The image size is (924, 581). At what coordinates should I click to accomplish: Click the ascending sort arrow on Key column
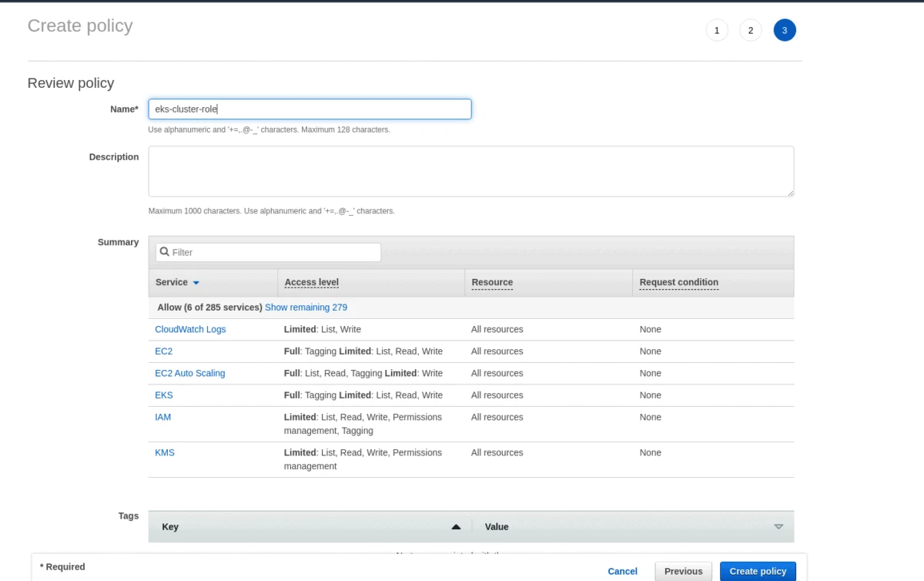(x=456, y=526)
